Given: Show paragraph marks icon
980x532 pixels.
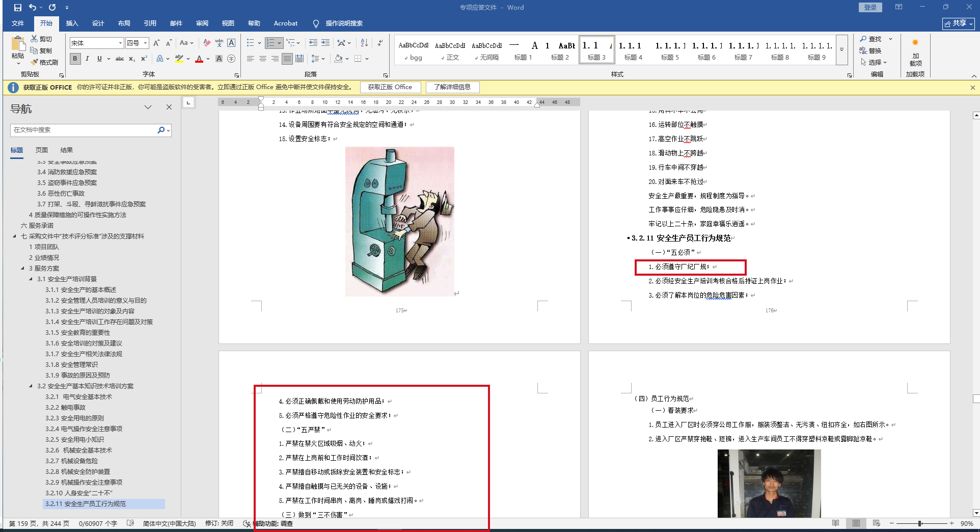Looking at the screenshot, I should pos(380,43).
